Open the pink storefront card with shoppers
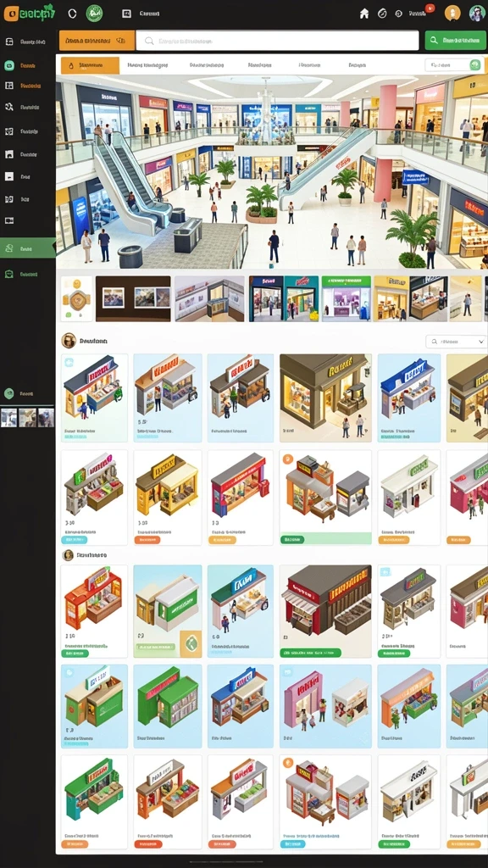Viewport: 488px width, 868px height. coord(325,706)
